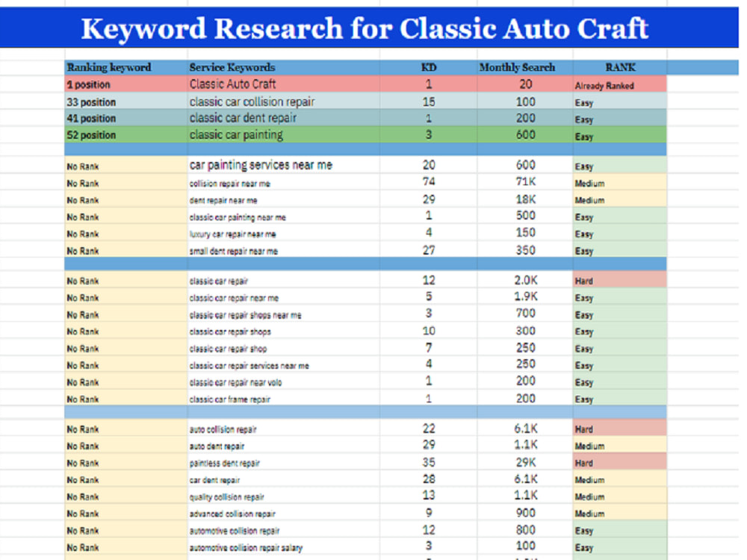The height and width of the screenshot is (560, 747).
Task: Select 'car painting services near me' cell
Action: tap(284, 165)
